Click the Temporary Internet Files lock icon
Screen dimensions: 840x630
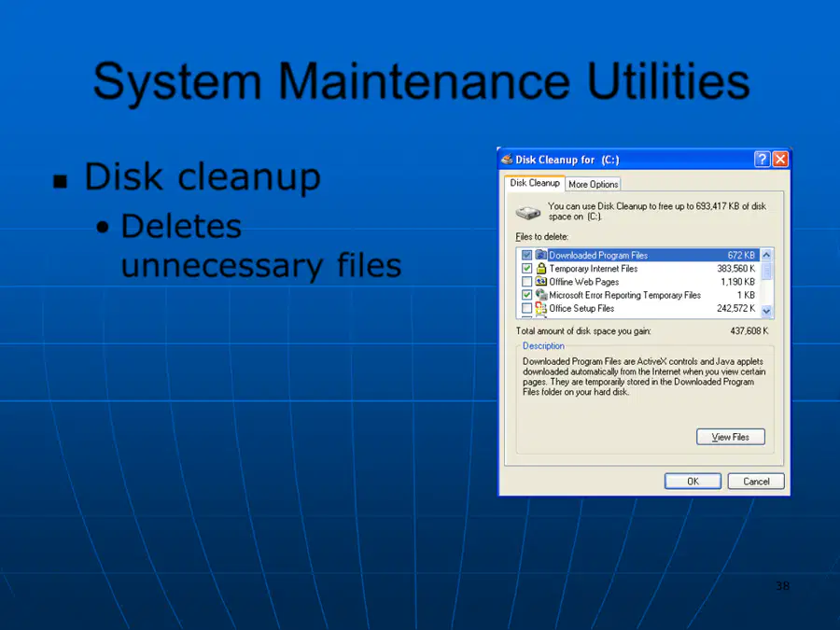[541, 269]
